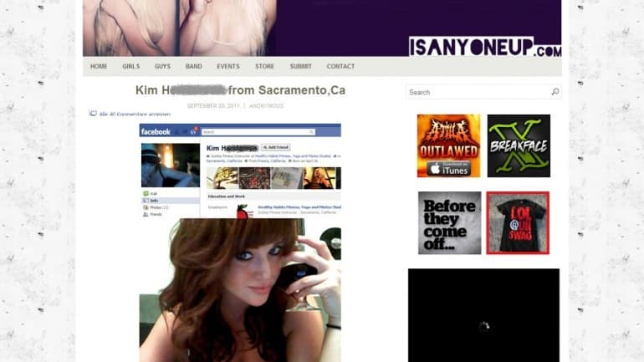Open the SUBMIT navigation item
This screenshot has width=644, height=362.
click(x=300, y=66)
